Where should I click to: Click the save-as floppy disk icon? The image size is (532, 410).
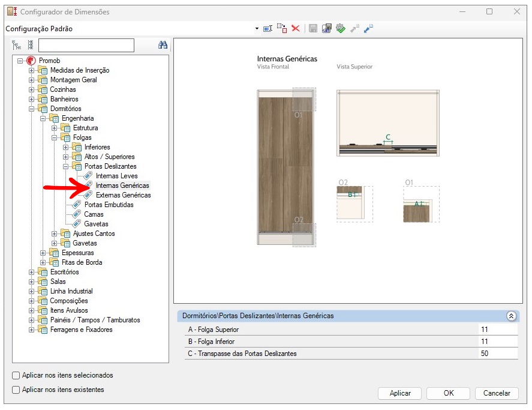[327, 28]
